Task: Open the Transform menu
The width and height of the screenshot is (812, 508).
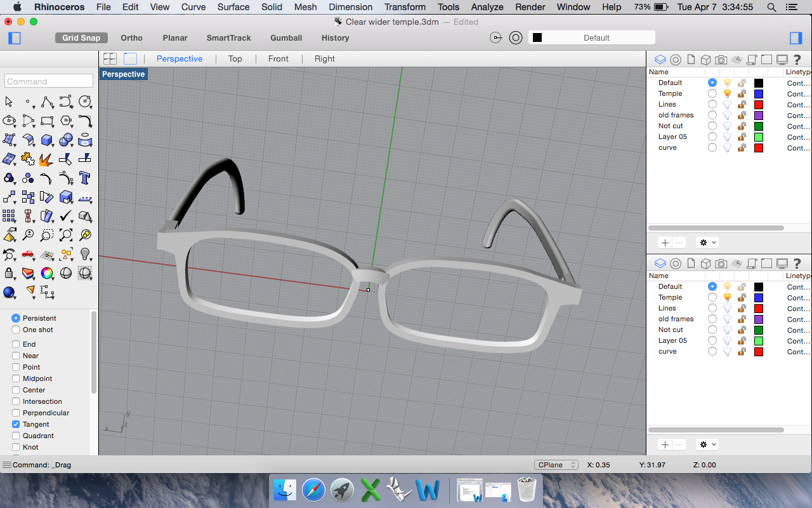Action: coord(405,7)
